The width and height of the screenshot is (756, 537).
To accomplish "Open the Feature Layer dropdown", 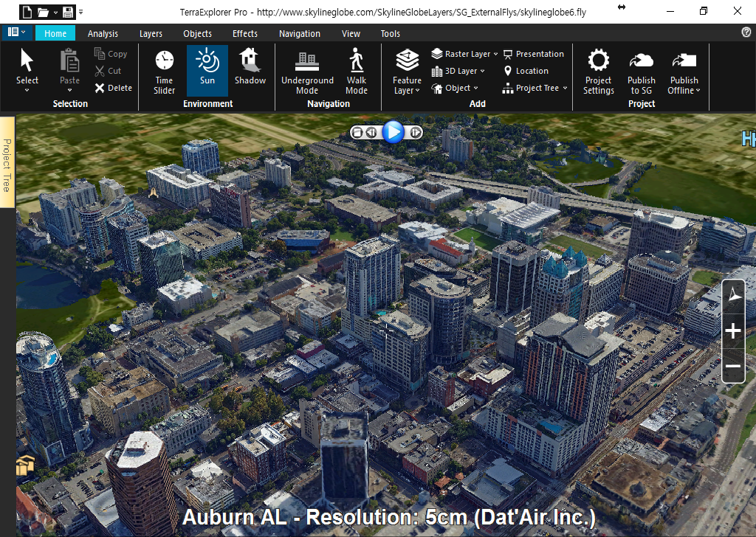I will pyautogui.click(x=407, y=72).
